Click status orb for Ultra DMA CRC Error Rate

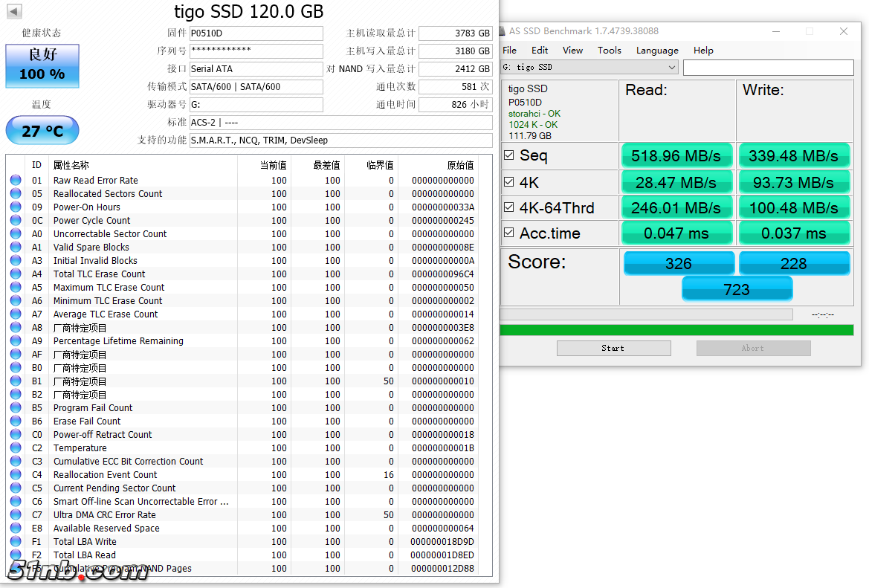(16, 515)
